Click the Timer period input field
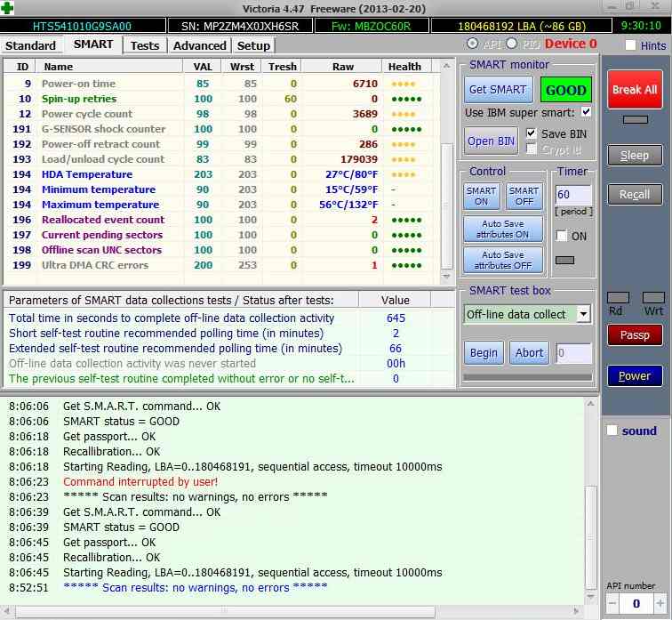Image resolution: width=672 pixels, height=620 pixels. (x=573, y=195)
